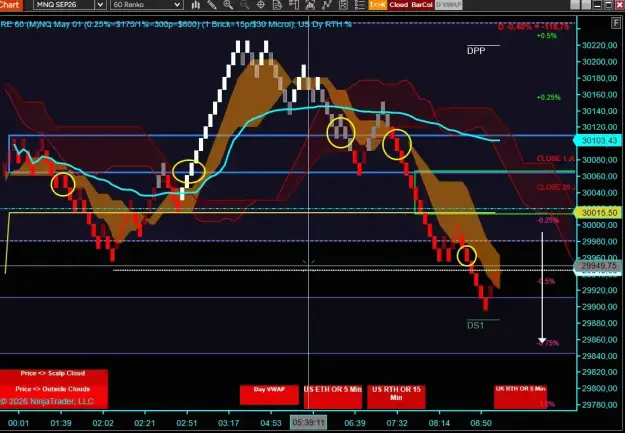Viewport: 625px width, 433px height.
Task: Toggle the orange T<>K button
Action: coord(377,5)
